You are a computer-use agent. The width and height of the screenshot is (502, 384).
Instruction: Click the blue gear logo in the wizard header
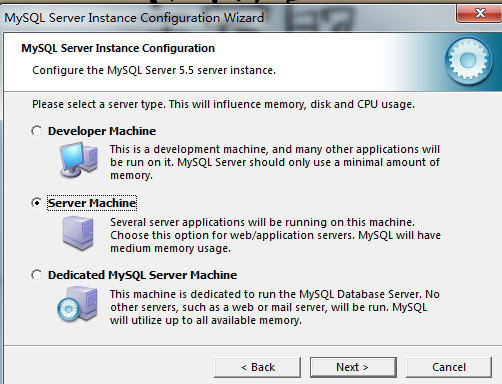click(468, 61)
